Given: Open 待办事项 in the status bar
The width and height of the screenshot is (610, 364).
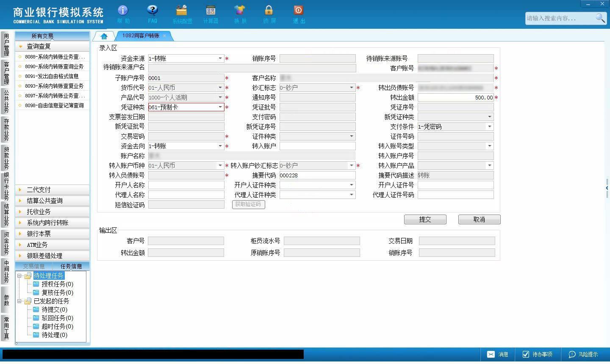Looking at the screenshot, I should click(537, 355).
